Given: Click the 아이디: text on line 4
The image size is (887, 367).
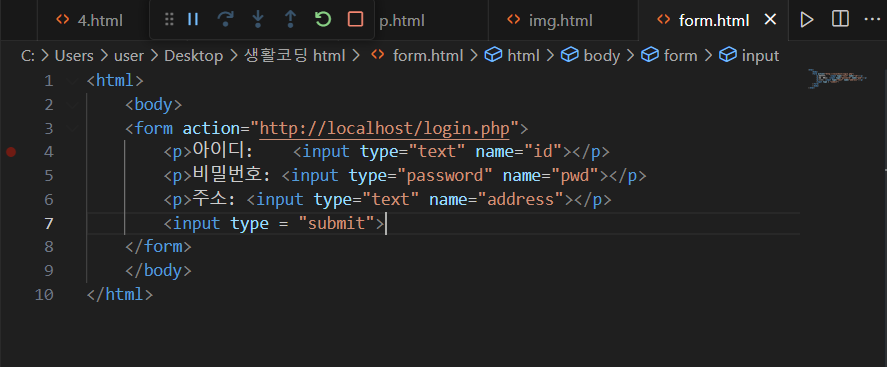Looking at the screenshot, I should coord(222,152).
